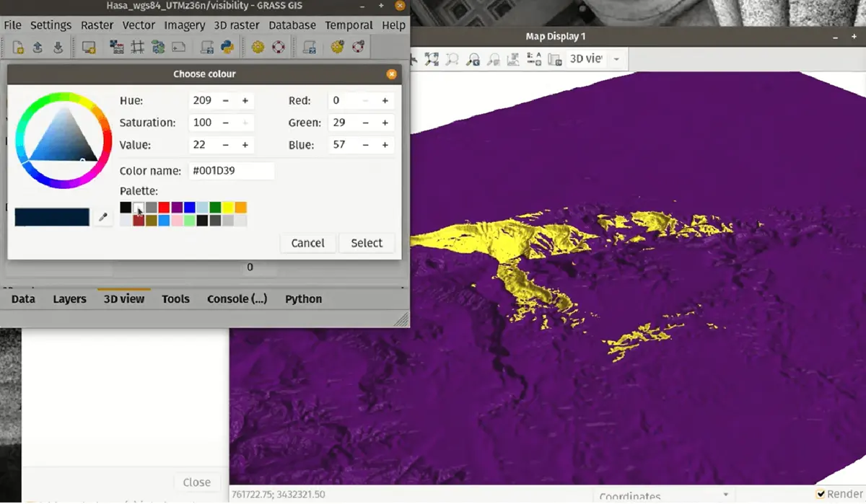866x504 pixels.
Task: Open the Imagery menu
Action: [x=185, y=25]
